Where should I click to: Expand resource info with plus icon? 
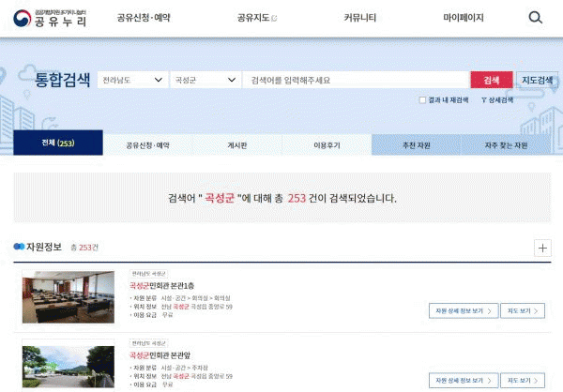pyautogui.click(x=542, y=248)
